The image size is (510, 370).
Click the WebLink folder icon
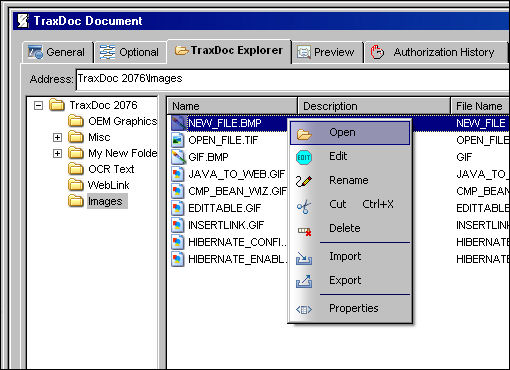click(76, 185)
